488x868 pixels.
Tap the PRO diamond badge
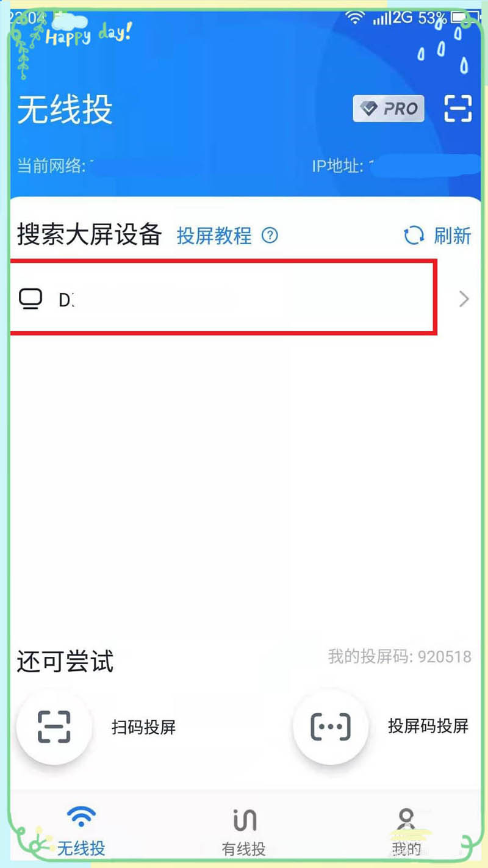389,109
